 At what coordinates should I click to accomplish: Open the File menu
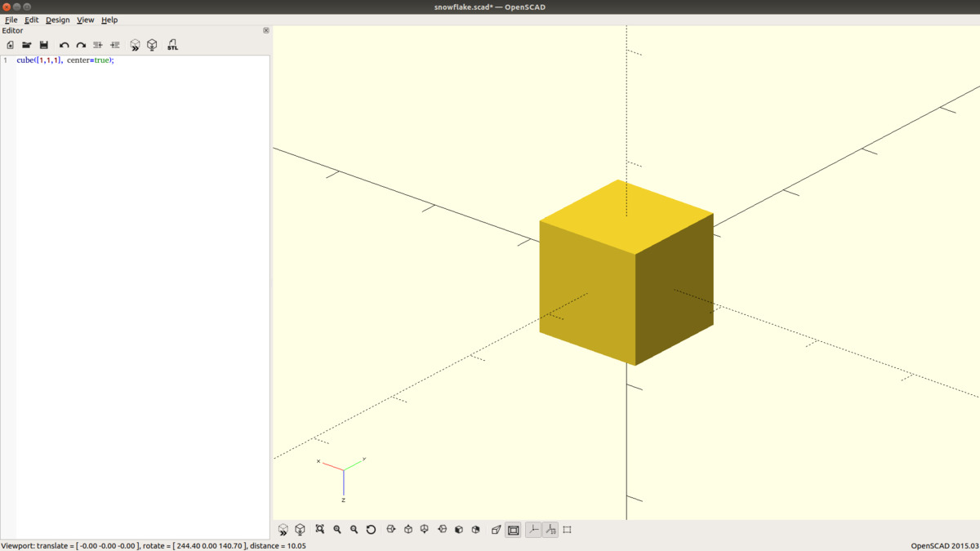(x=11, y=20)
